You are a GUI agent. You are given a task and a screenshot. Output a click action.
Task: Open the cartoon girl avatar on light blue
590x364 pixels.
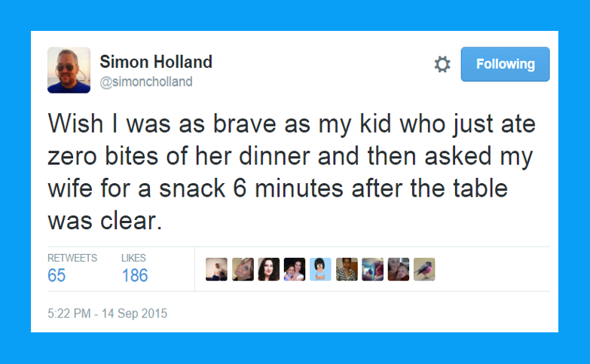(x=320, y=269)
